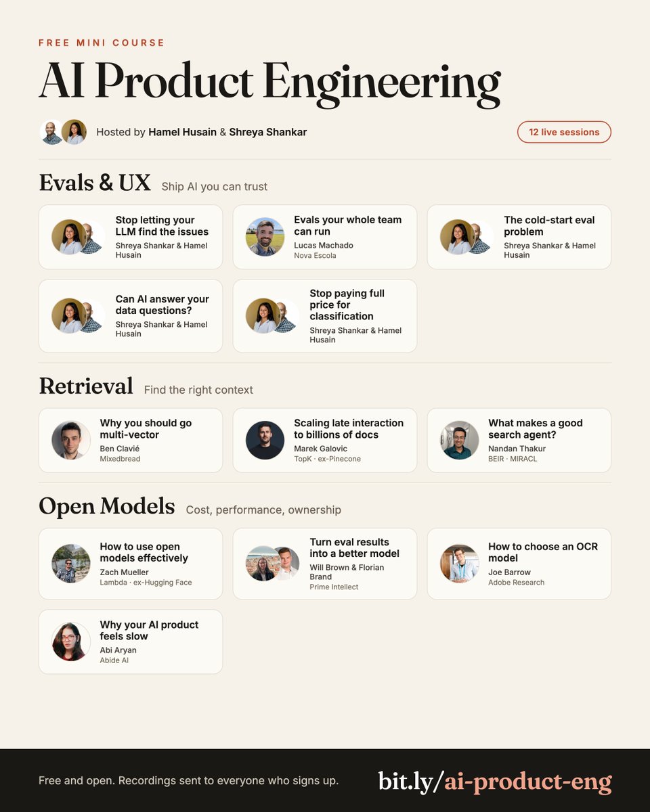Open 'Stop letting your LLM find the issues' session
This screenshot has height=812, width=650.
pos(131,237)
